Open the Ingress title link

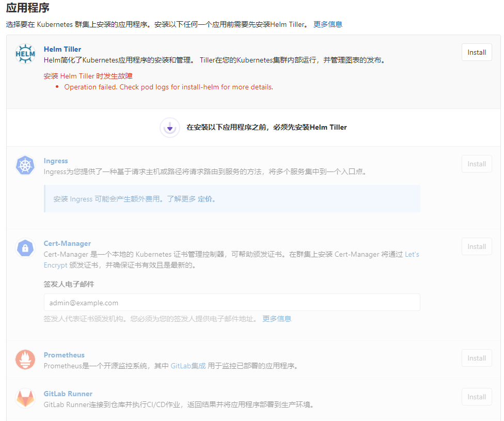click(56, 161)
